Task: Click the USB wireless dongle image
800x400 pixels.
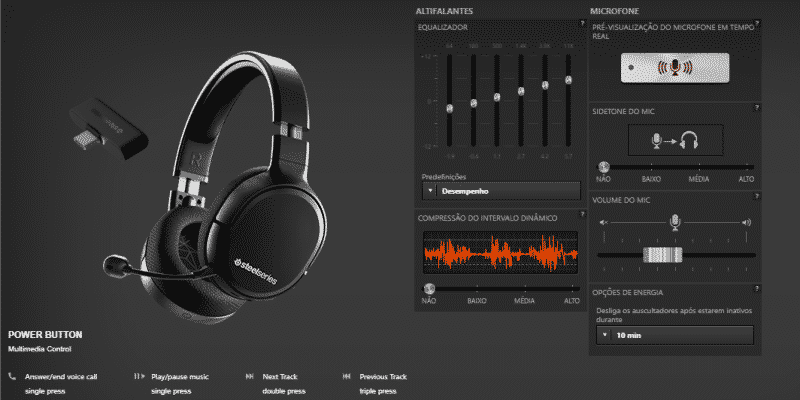Action: click(x=109, y=129)
